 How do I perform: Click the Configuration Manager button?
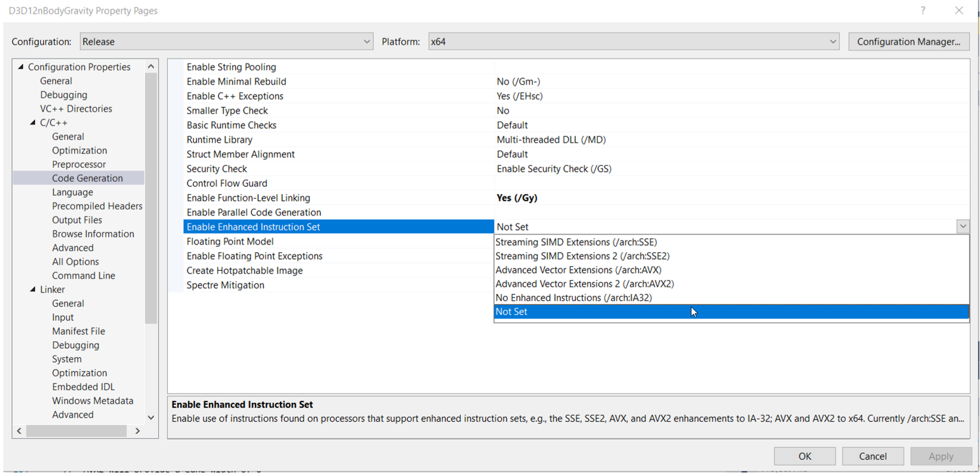(909, 41)
